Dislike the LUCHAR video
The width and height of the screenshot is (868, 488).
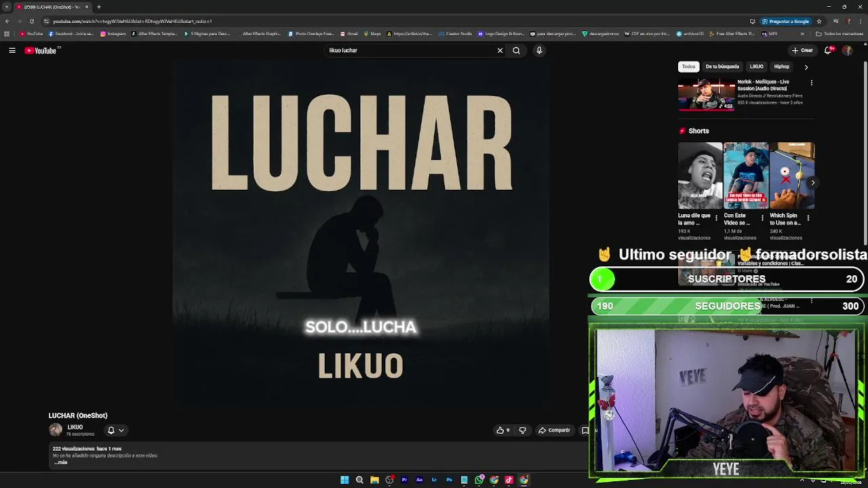pos(522,430)
